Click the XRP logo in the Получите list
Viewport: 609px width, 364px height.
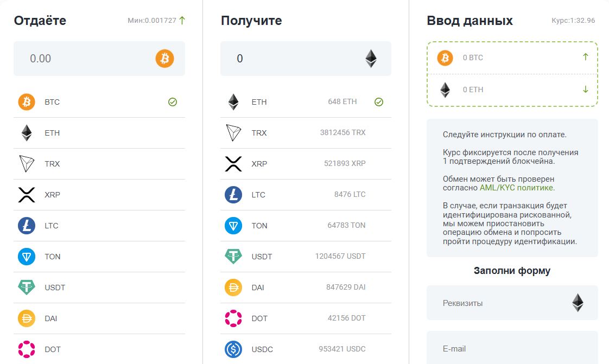(233, 164)
